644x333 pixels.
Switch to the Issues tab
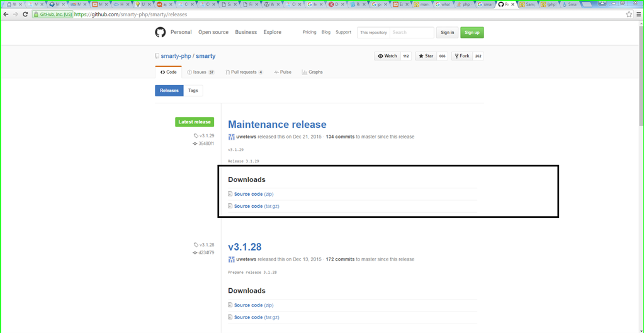(201, 72)
